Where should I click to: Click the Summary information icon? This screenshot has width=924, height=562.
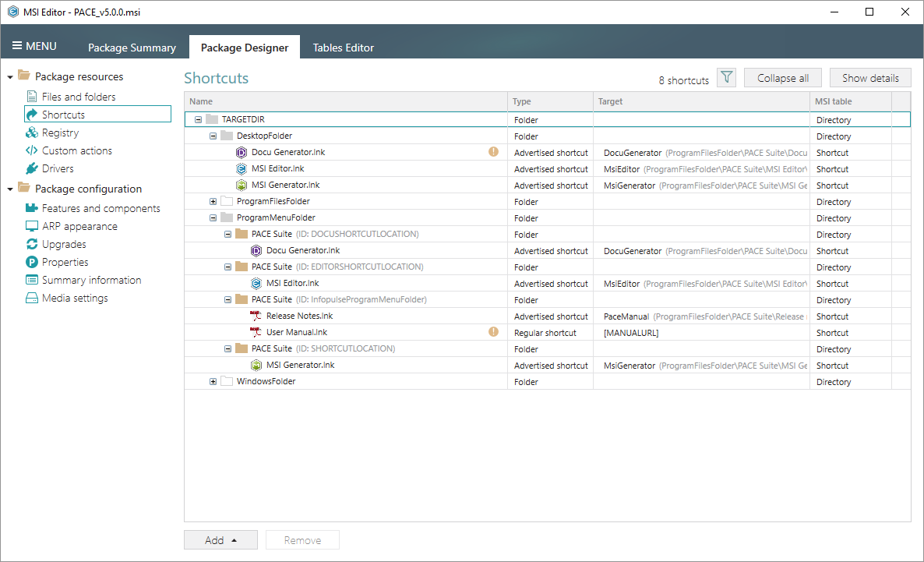[x=32, y=280]
